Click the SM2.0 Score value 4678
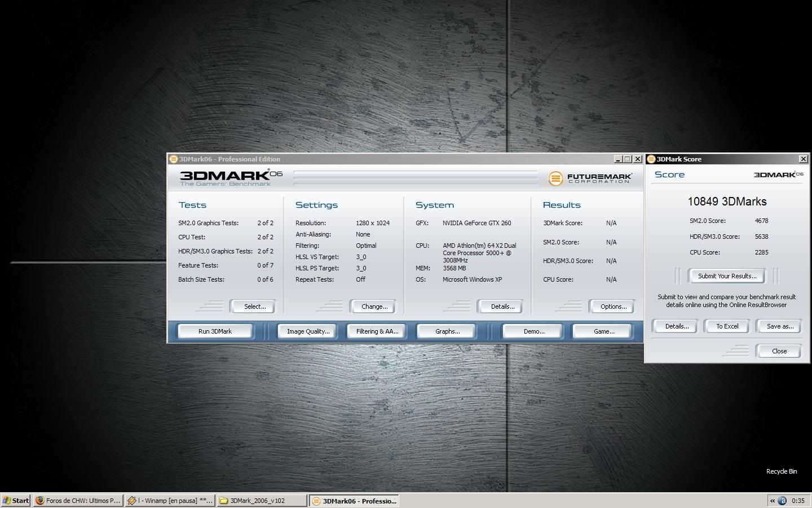Image resolution: width=812 pixels, height=508 pixels. point(761,221)
